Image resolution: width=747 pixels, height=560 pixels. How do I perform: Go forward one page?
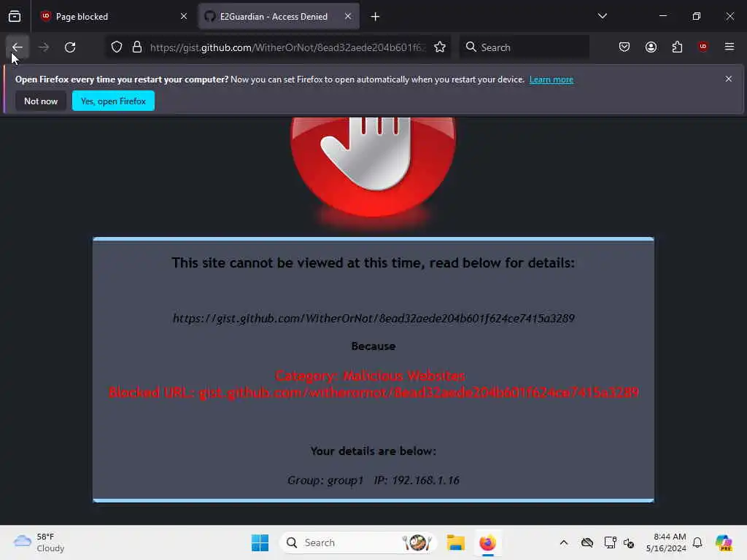click(x=44, y=47)
